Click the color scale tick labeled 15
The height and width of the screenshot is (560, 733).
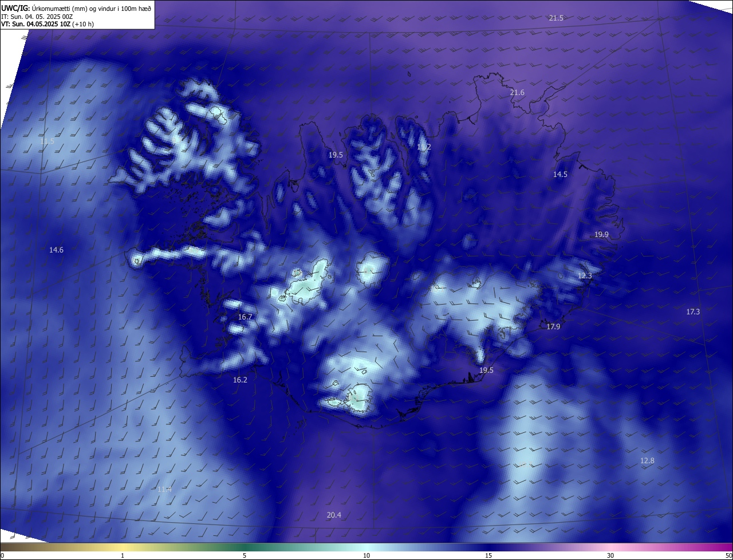488,555
